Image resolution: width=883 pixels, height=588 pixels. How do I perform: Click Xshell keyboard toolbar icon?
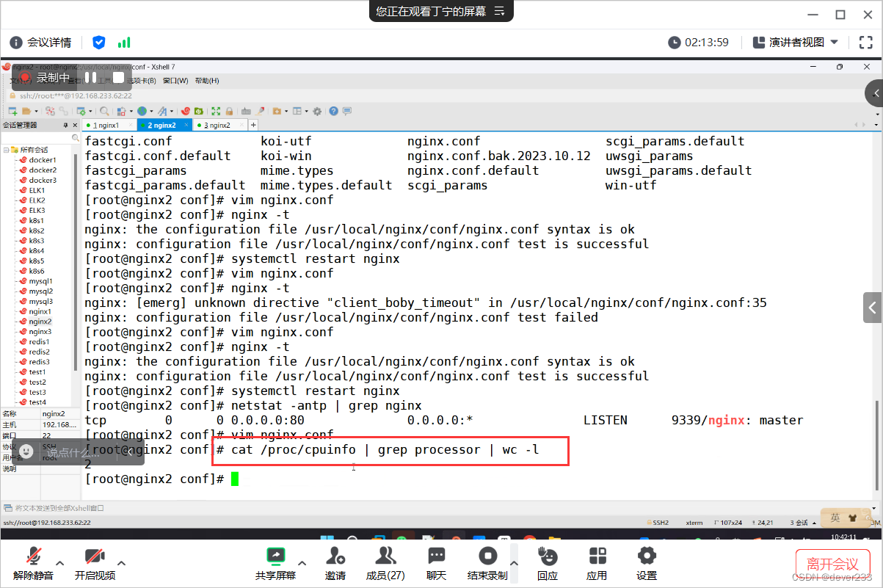pyautogui.click(x=246, y=112)
